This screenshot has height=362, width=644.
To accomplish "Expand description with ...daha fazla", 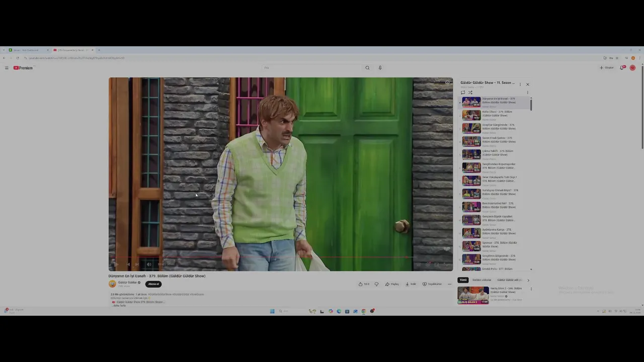I will click(x=120, y=306).
